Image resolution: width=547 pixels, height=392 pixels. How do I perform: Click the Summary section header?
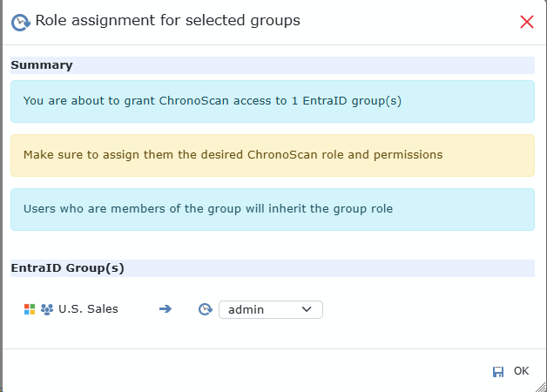42,65
